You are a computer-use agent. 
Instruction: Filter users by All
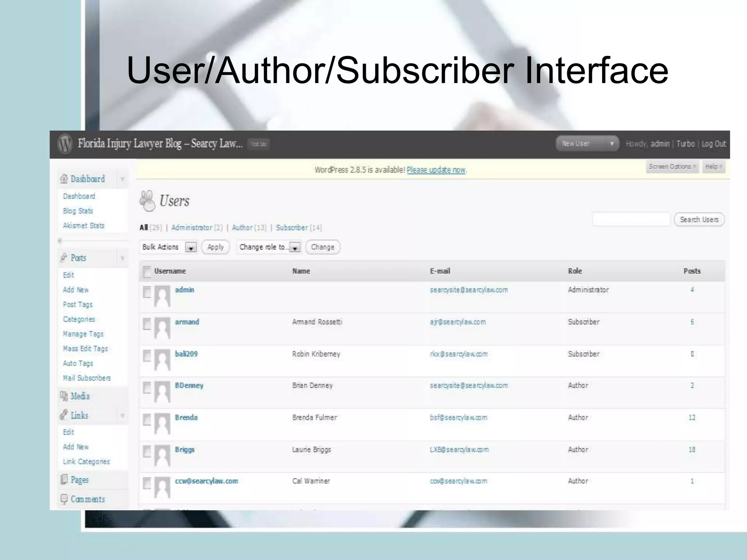(x=144, y=227)
